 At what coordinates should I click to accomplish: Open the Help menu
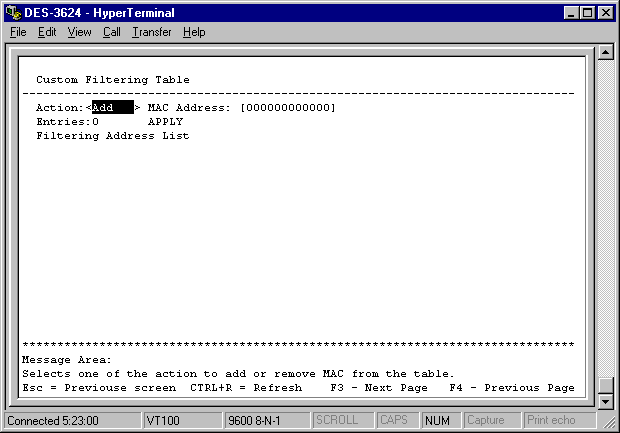pyautogui.click(x=194, y=32)
